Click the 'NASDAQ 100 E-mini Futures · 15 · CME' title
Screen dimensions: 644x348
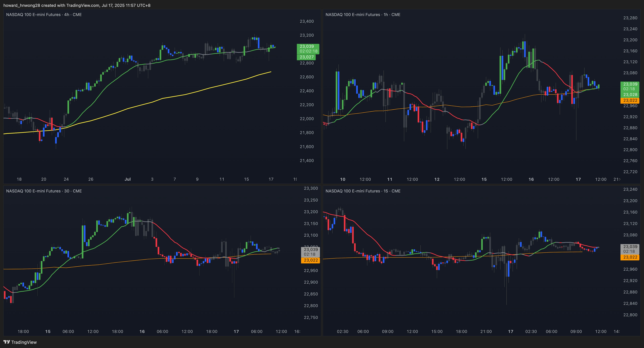coord(363,191)
